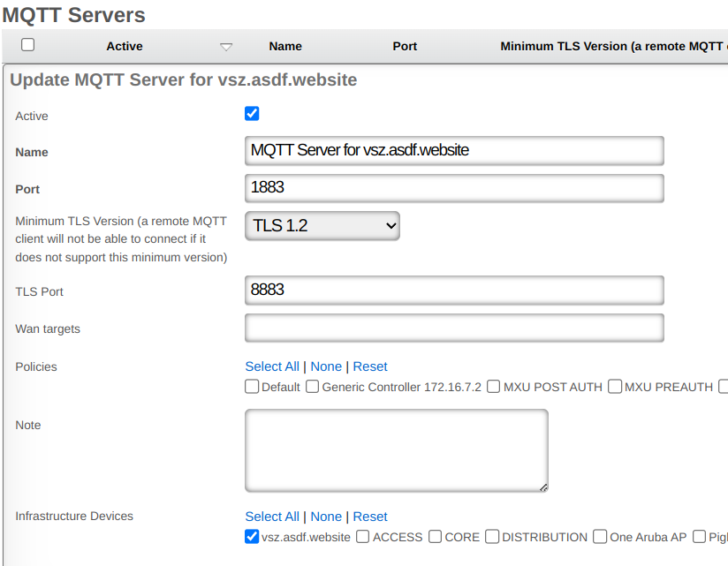Click inside the Note text area
The width and height of the screenshot is (728, 566).
(x=397, y=450)
